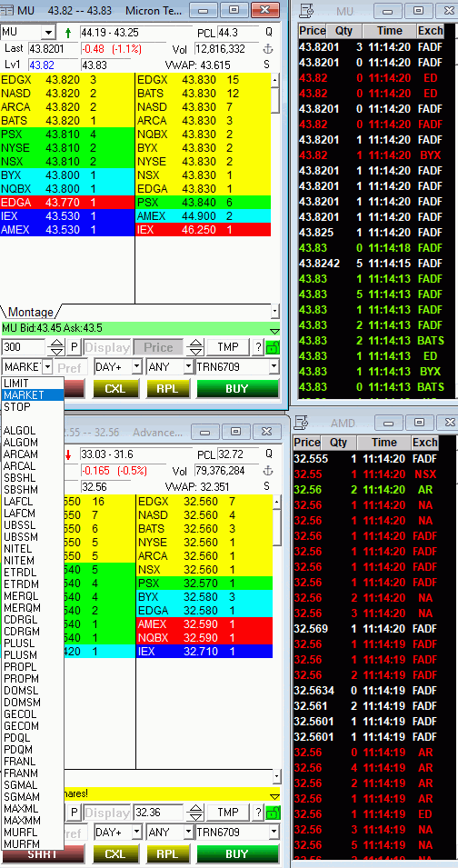Click the RPL button in the AMD window
Screen dimensions: 458x868
click(x=167, y=853)
